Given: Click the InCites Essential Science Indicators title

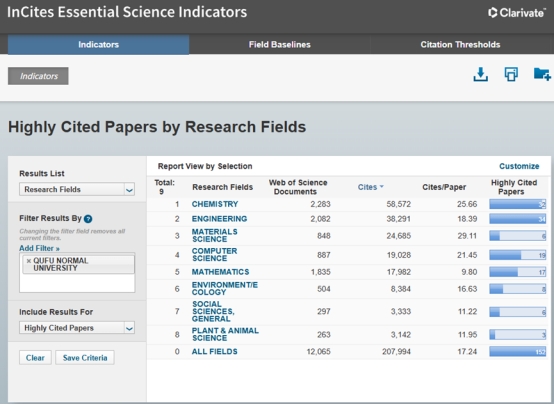Looking at the screenshot, I should click(127, 12).
